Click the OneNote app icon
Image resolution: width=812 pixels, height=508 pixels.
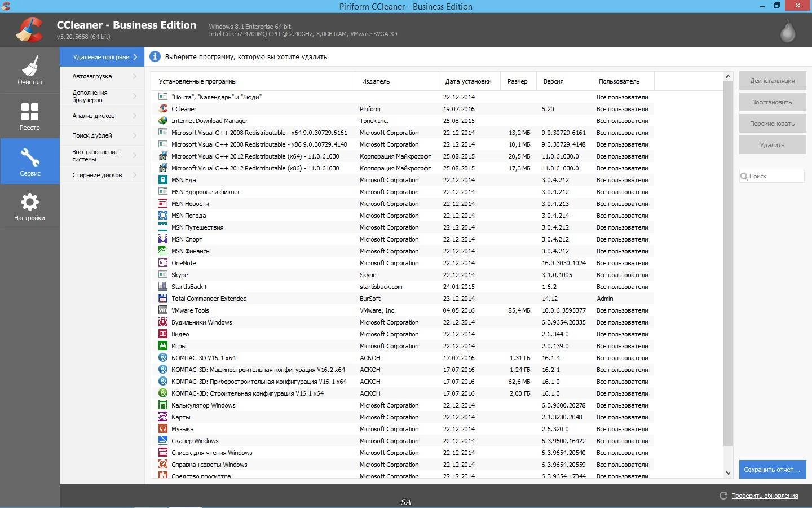(x=163, y=262)
